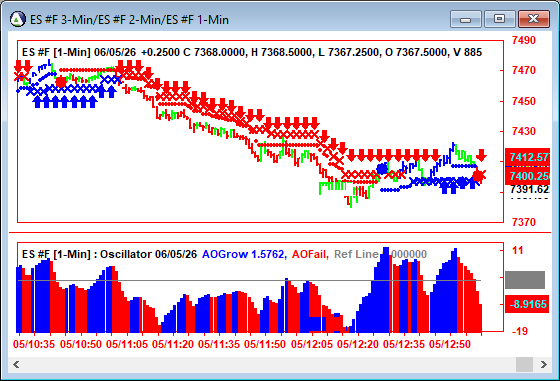This screenshot has width=560, height=381.
Task: Maximize the ES #F chart window
Action: [499, 19]
